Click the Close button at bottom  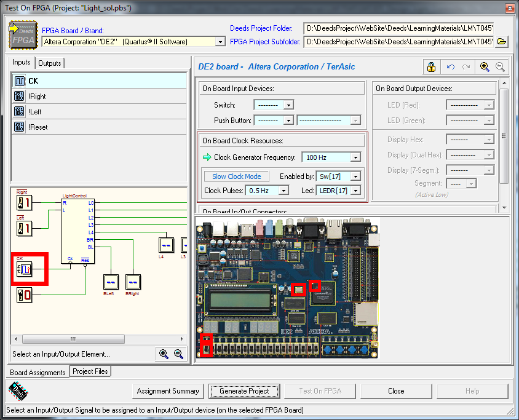pyautogui.click(x=396, y=391)
